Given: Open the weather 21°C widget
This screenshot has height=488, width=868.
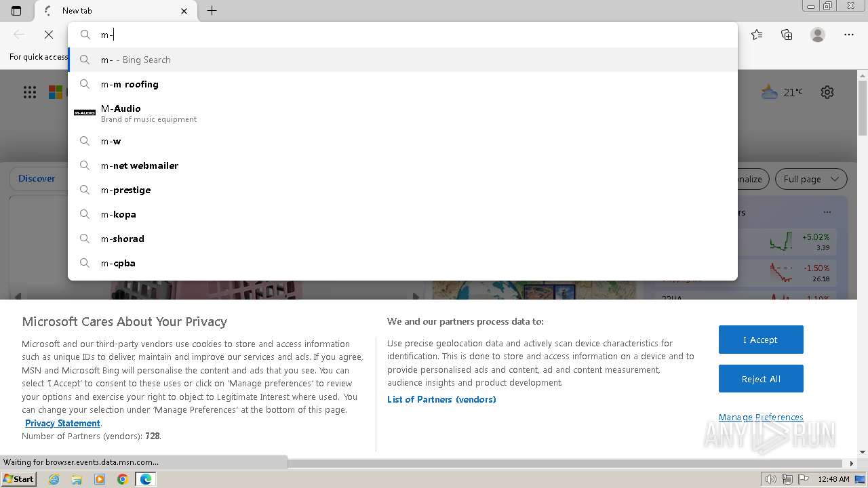Looking at the screenshot, I should coord(782,92).
